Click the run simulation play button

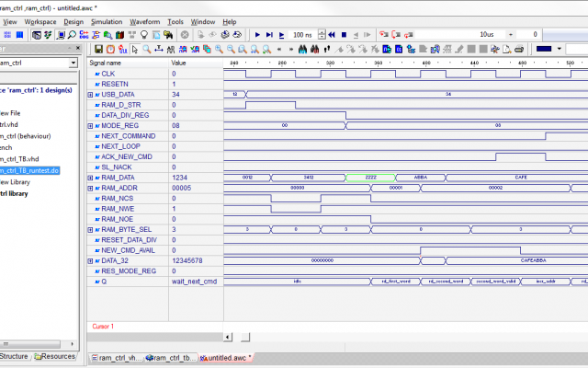[x=256, y=34]
